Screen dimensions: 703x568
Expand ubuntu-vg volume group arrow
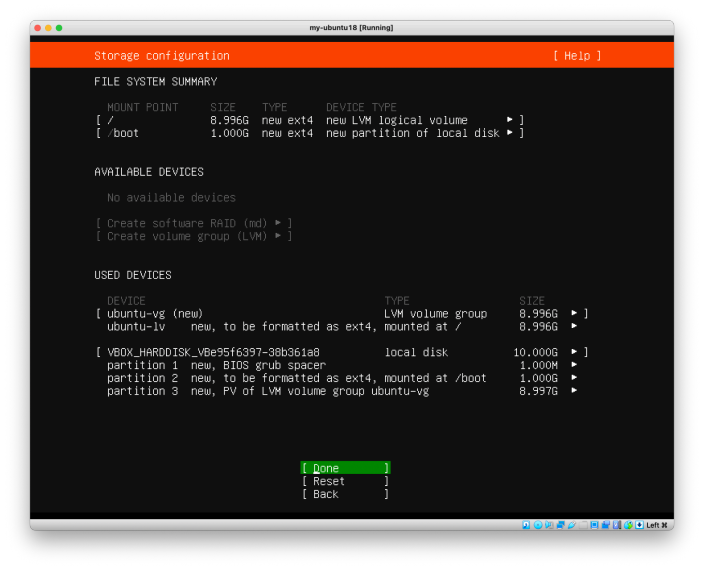tap(574, 312)
